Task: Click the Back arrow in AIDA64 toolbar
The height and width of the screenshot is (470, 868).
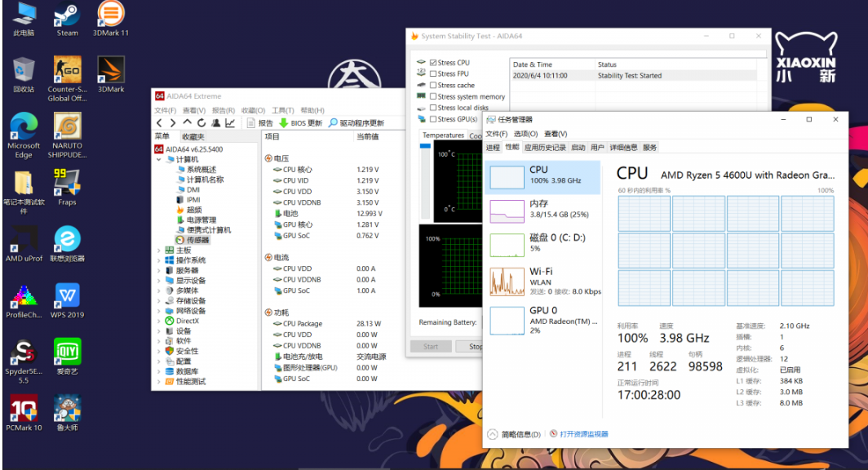Action: tap(159, 123)
